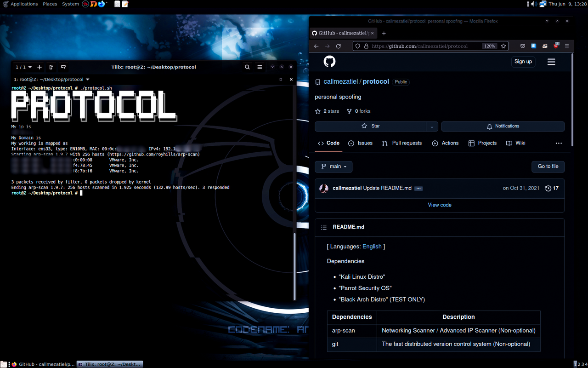Click the blue S extension icon
Viewport: 588px width, 368px height.
point(534,46)
